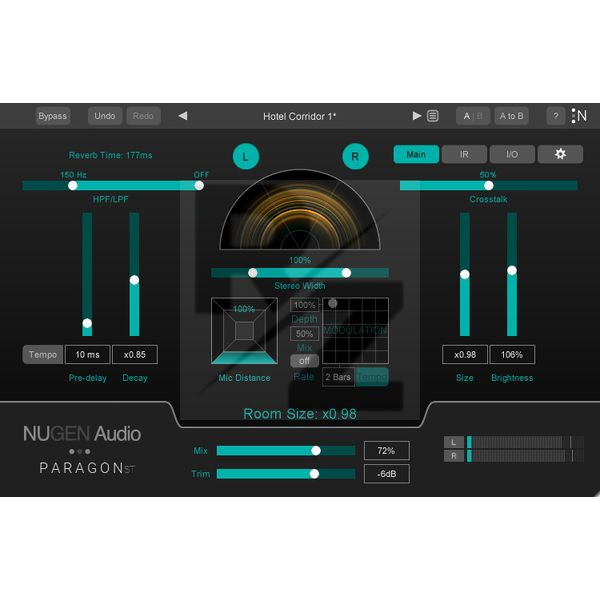Screen dimensions: 600x600
Task: Switch to the IR tab
Action: pos(464,154)
